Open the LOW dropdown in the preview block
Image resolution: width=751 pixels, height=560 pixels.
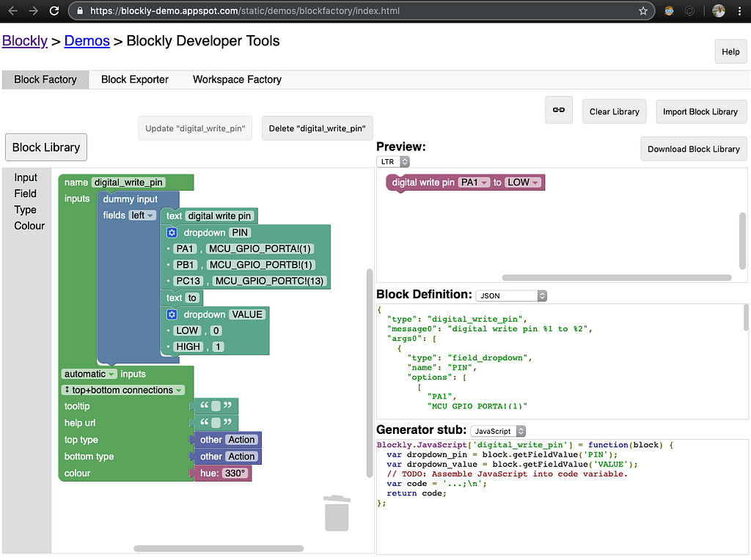[x=523, y=183]
